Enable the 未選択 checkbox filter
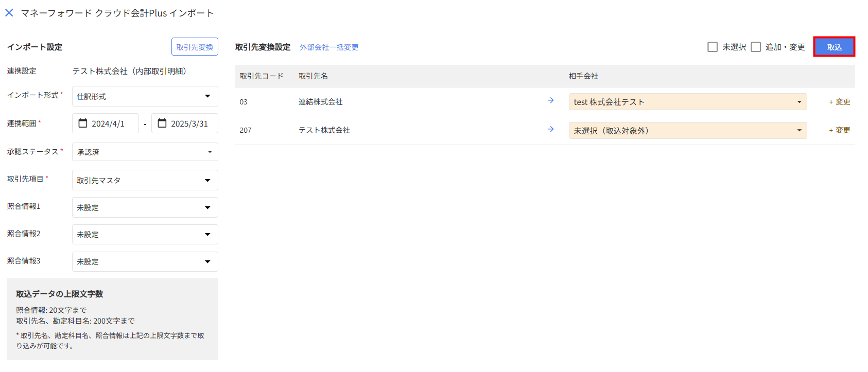Screen dimensions: 868x372 [713, 47]
